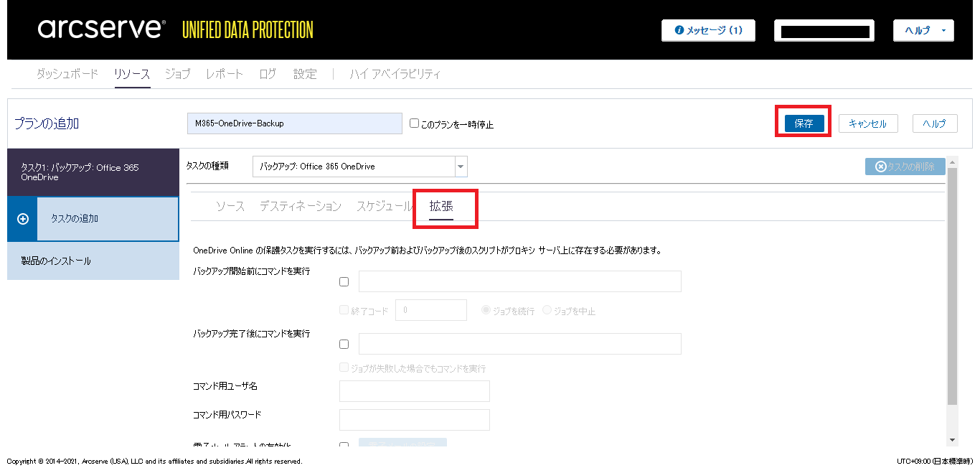
Task: Switch to the デスティネーション tab
Action: click(x=301, y=206)
